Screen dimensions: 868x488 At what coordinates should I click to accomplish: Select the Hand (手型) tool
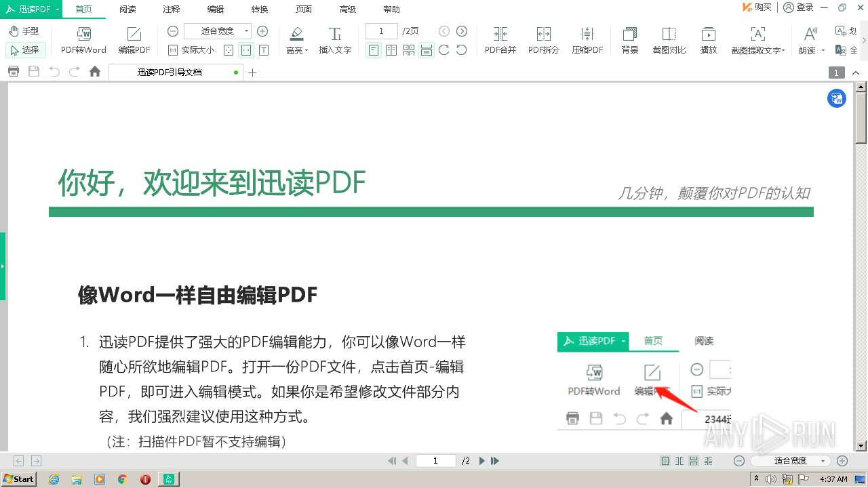click(24, 31)
